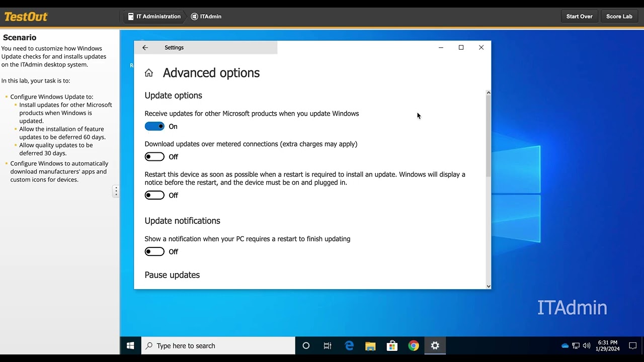
Task: Open Task View on the taskbar
Action: click(328, 346)
